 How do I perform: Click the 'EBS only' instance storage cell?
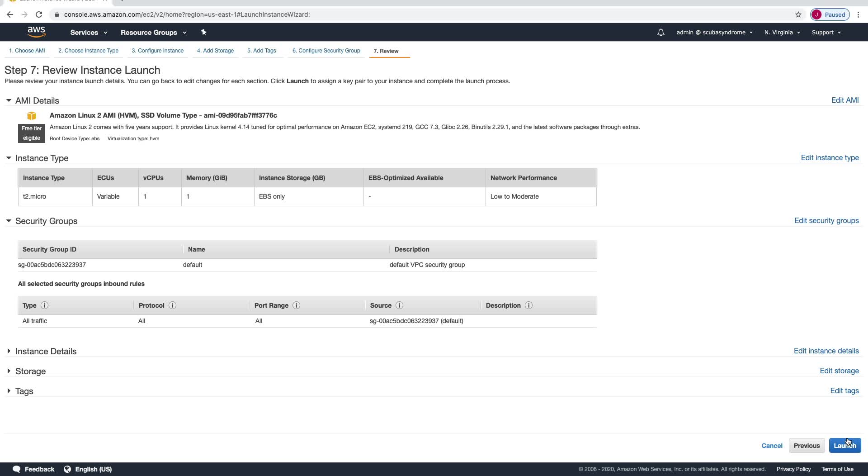coord(309,197)
